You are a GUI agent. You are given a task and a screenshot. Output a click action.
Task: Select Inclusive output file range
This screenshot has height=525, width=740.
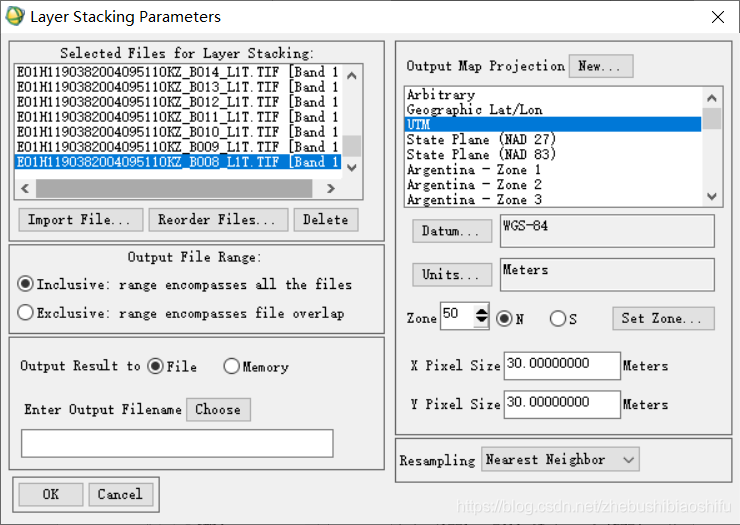(25, 284)
